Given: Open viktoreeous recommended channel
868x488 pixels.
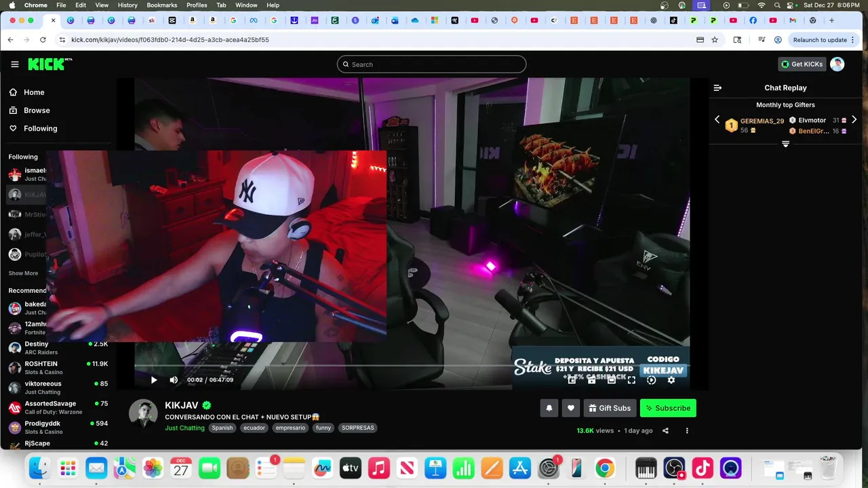Looking at the screenshot, I should (x=58, y=387).
